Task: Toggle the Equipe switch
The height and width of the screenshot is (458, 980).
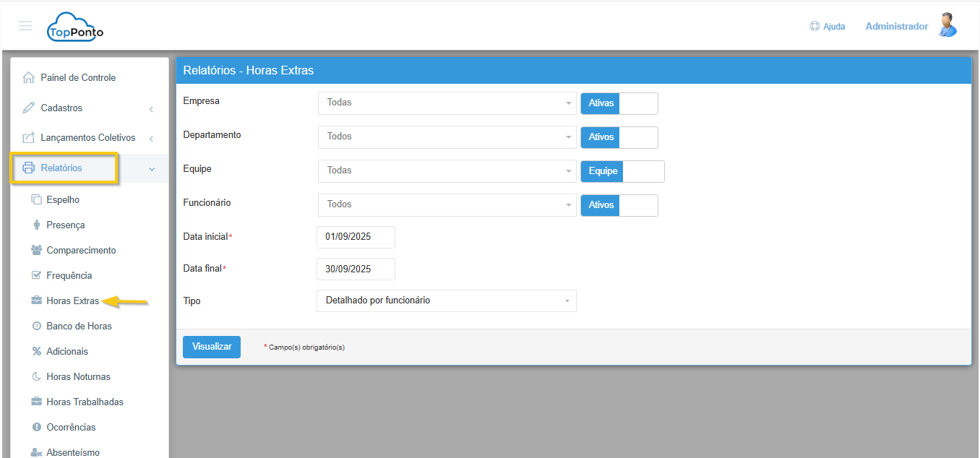Action: point(622,171)
